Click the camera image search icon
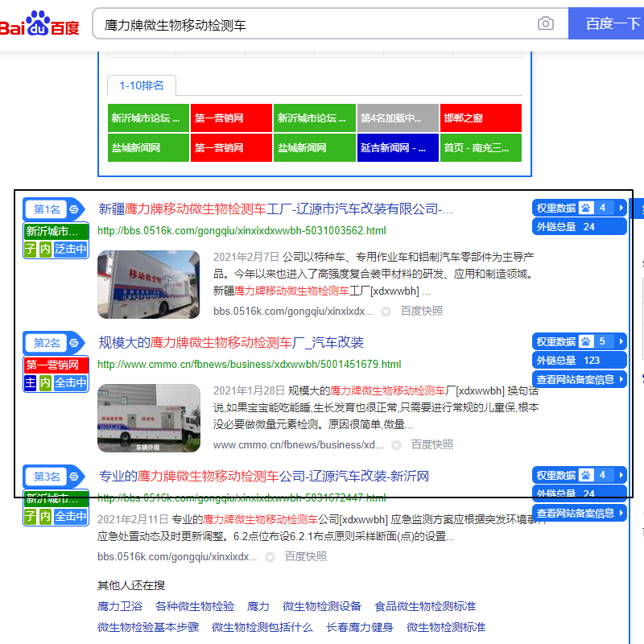The image size is (644, 644). pyautogui.click(x=546, y=23)
